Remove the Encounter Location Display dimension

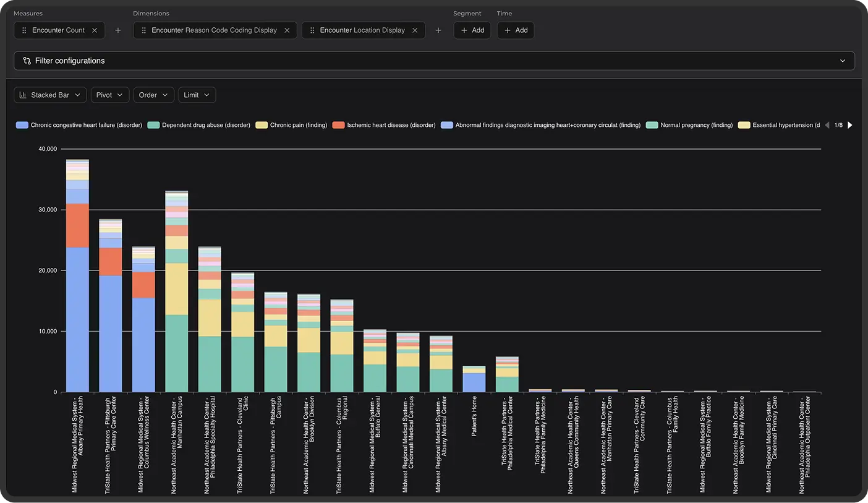click(415, 30)
